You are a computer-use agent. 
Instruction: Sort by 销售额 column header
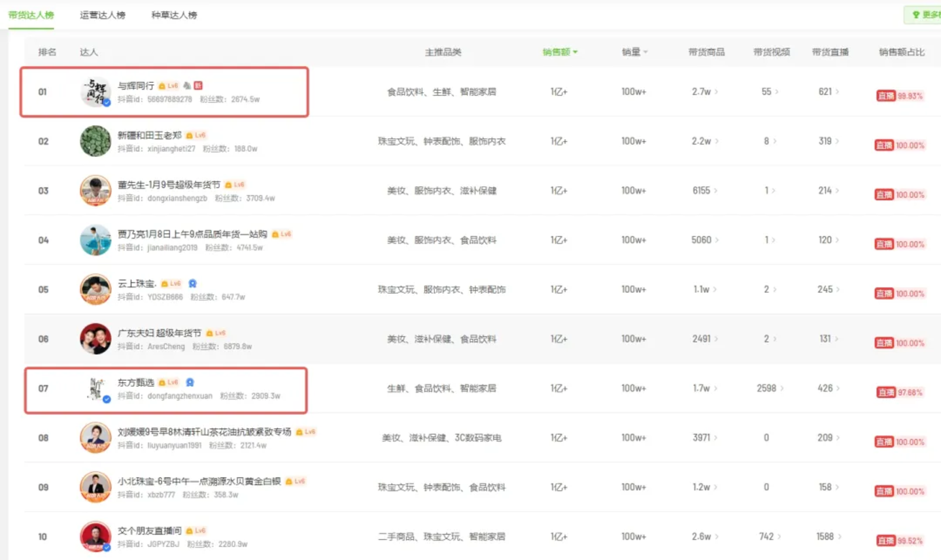560,52
